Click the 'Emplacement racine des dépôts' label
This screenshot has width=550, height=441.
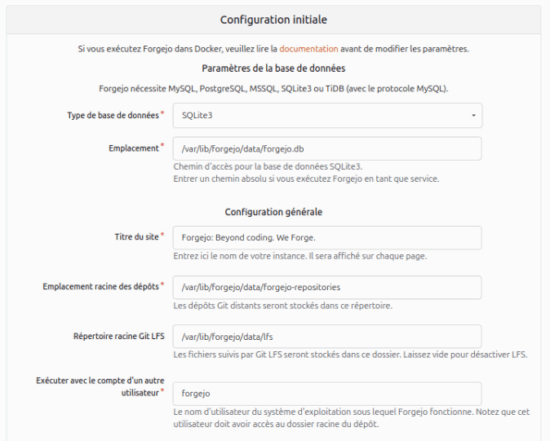click(x=101, y=287)
